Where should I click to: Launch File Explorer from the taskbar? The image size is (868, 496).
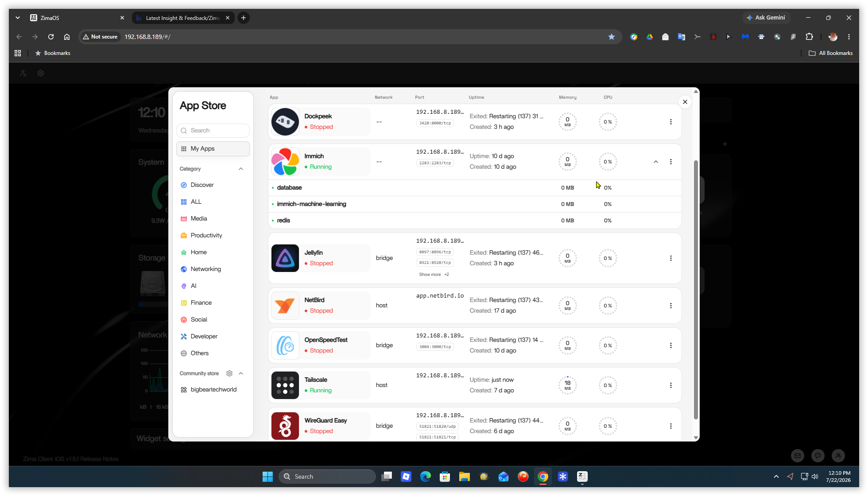pos(464,477)
